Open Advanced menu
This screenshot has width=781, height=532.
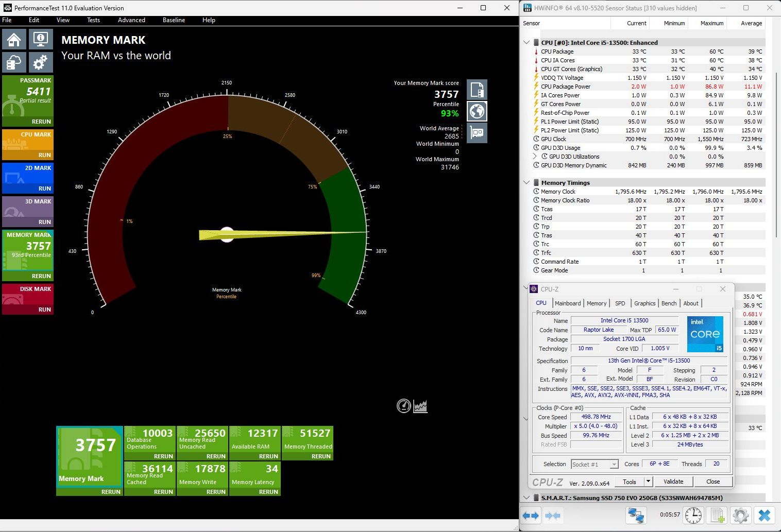pyautogui.click(x=131, y=20)
